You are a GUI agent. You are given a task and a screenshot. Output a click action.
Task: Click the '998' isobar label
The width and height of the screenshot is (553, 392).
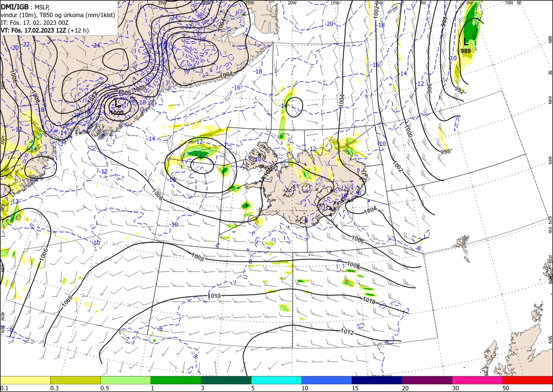click(x=445, y=151)
